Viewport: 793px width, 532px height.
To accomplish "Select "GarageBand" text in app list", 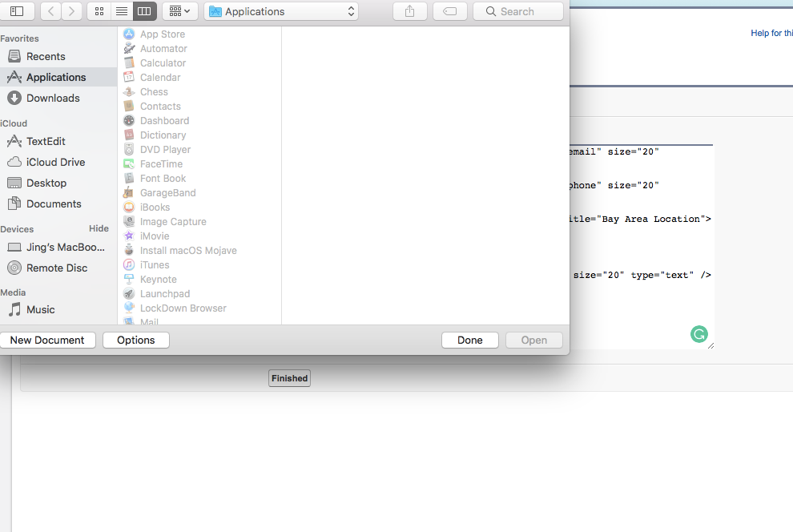I will [x=168, y=192].
